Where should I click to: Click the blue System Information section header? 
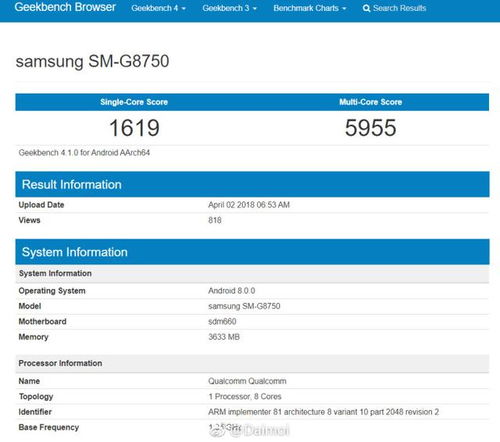(252, 252)
